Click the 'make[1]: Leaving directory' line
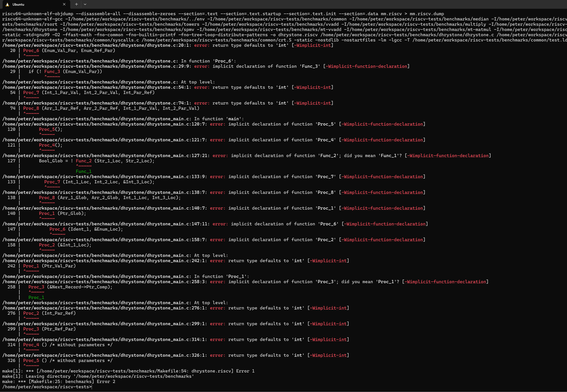 coord(98,376)
